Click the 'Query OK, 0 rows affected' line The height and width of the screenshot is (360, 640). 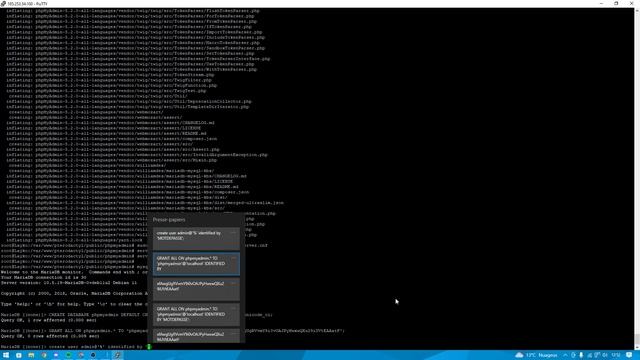click(50, 336)
